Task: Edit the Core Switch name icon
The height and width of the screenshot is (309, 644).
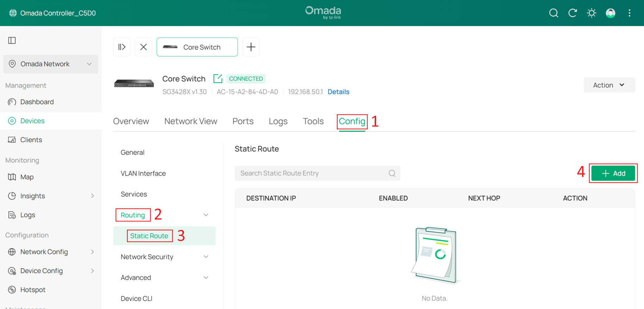Action: (x=218, y=79)
